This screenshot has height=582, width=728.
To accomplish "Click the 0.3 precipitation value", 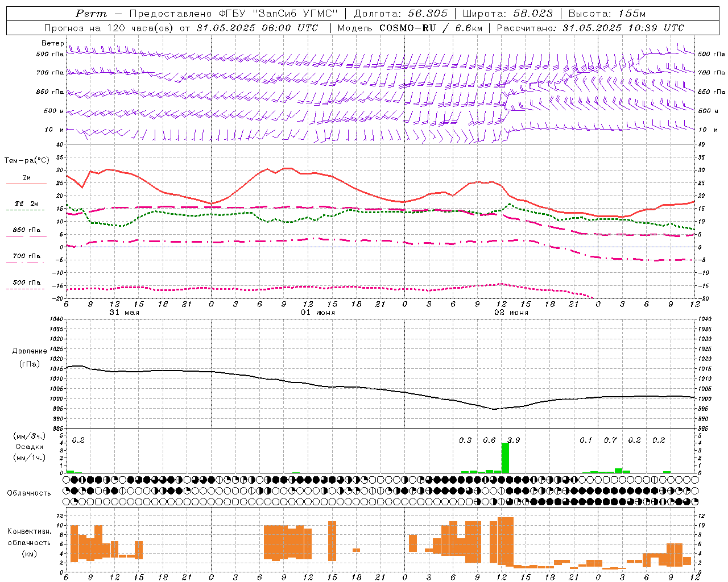I will coord(465,440).
